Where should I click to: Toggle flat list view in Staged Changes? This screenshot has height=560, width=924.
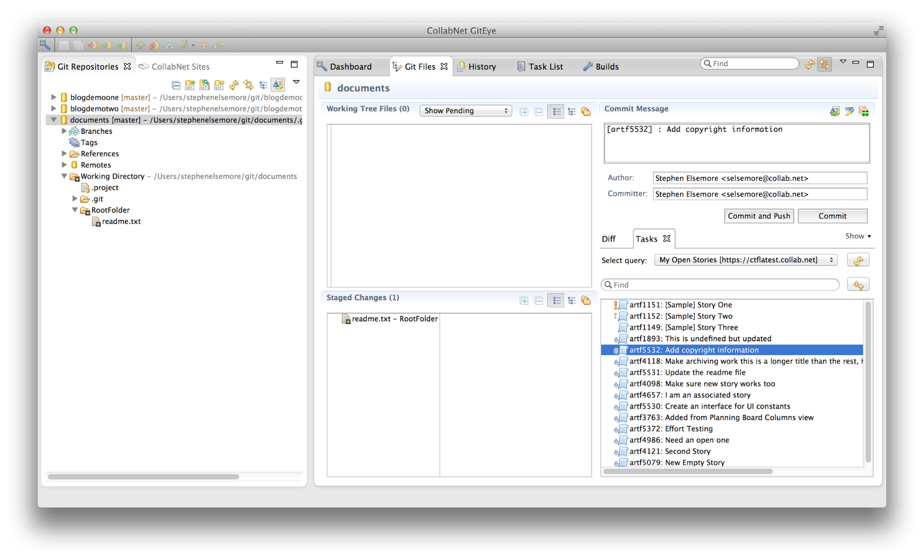coord(557,300)
